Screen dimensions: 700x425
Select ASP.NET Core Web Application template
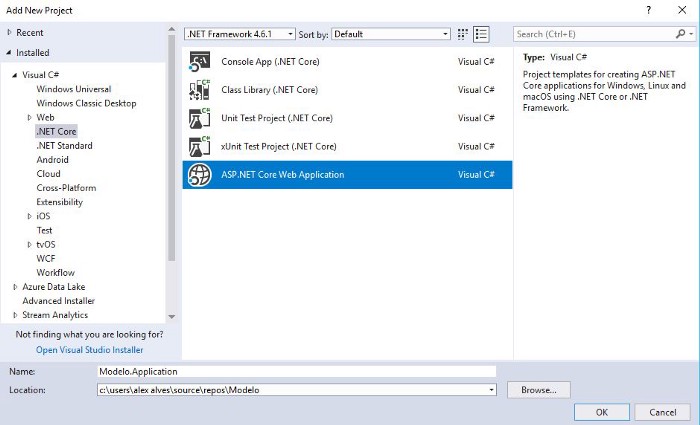[347, 175]
